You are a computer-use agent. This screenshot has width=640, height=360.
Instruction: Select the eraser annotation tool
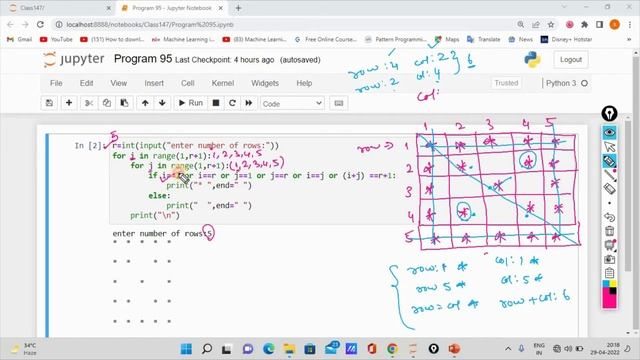tap(609, 189)
